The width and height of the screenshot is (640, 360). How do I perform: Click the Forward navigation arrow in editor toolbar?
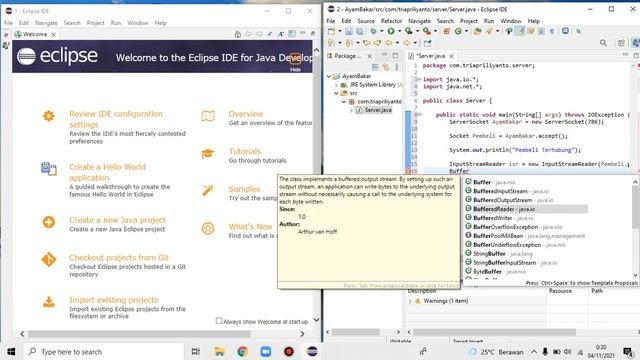click(406, 42)
